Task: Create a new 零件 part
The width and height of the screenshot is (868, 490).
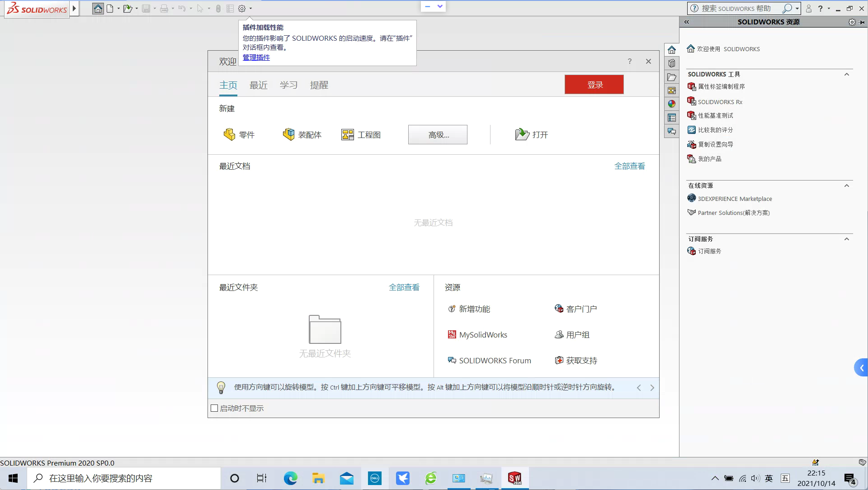Action: [239, 134]
